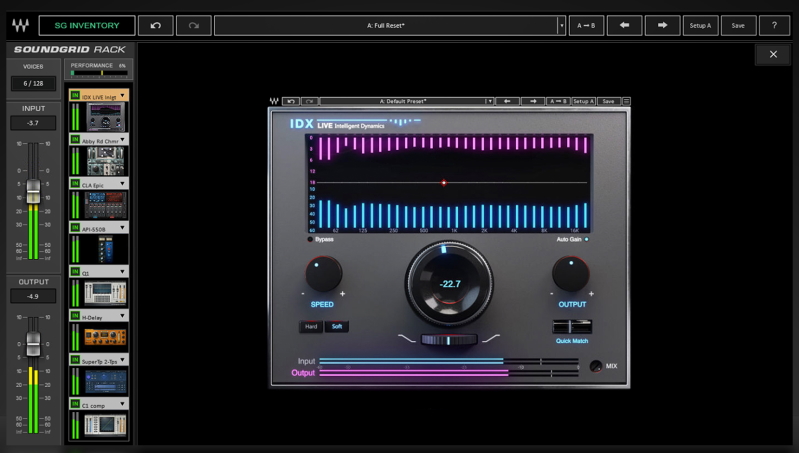Select the low-shelf curve icon left of wheel
Screen dimensions: 799x453
click(x=407, y=339)
